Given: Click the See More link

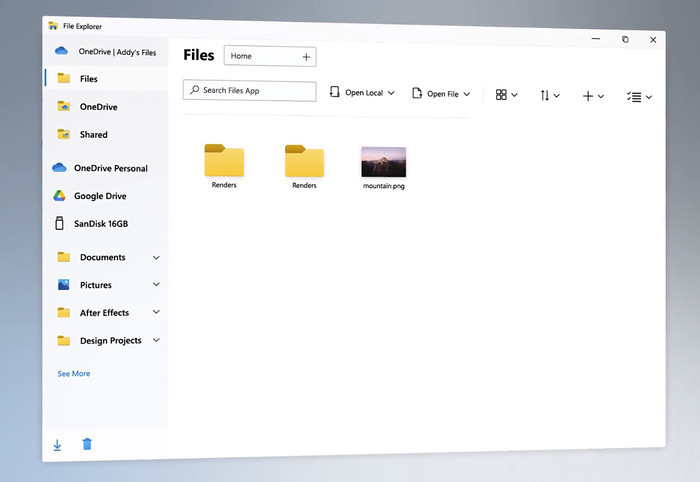Looking at the screenshot, I should (x=74, y=374).
